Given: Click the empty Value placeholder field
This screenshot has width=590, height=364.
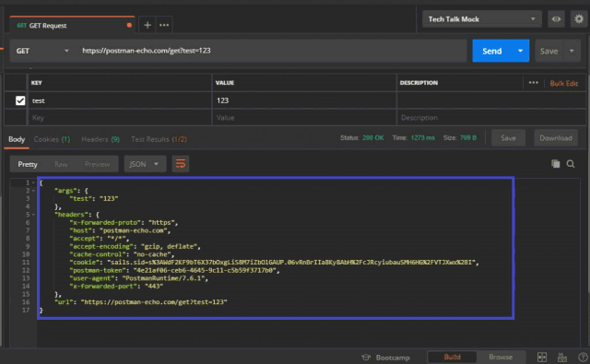Looking at the screenshot, I should [304, 118].
